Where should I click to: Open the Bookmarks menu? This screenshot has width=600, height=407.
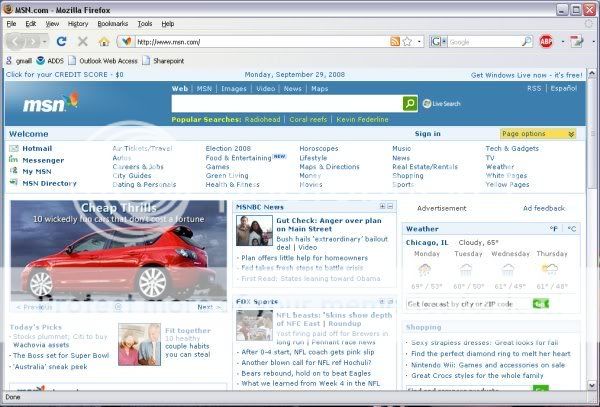pyautogui.click(x=112, y=23)
